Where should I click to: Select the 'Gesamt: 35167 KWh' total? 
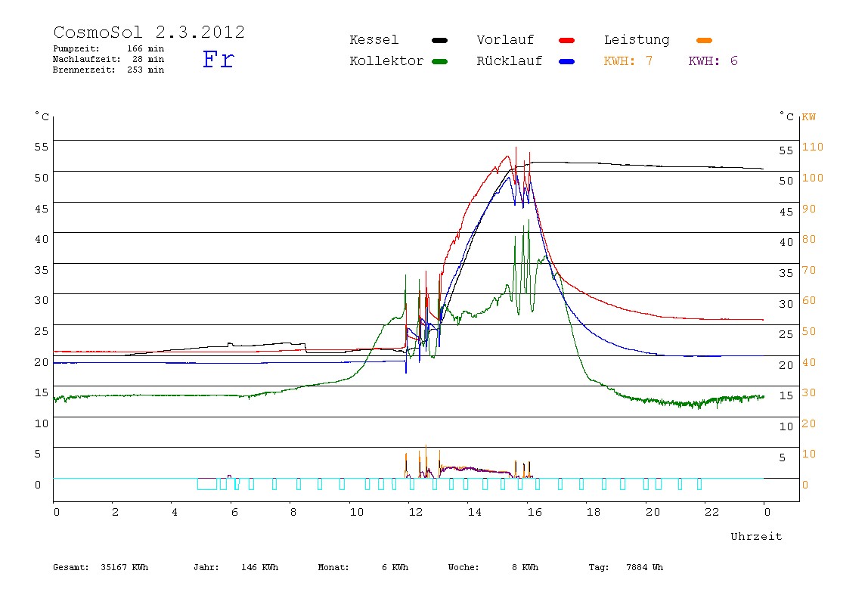[x=101, y=567]
